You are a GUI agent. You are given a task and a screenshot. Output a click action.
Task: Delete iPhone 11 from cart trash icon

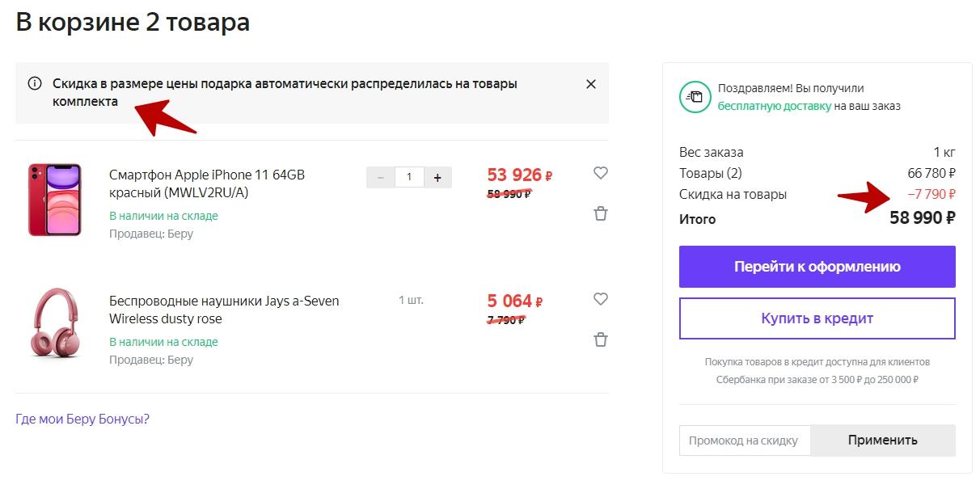click(600, 213)
